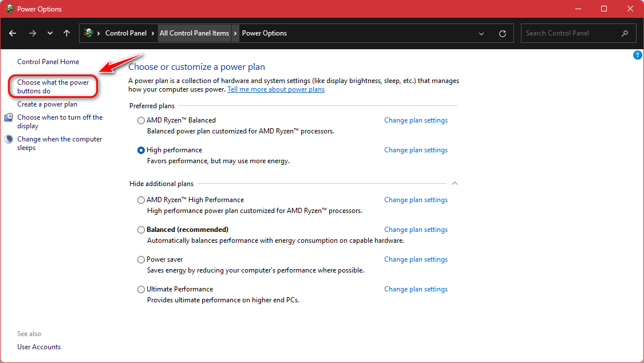Screen dimensions: 644x363
Task: Collapse the Hide additional plans section
Action: 455,184
